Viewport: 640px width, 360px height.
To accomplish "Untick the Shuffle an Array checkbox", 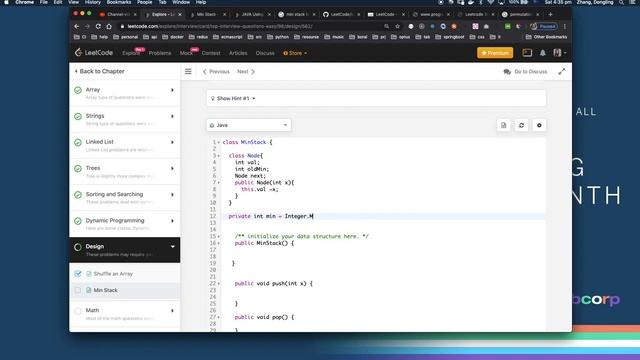I will [78, 274].
